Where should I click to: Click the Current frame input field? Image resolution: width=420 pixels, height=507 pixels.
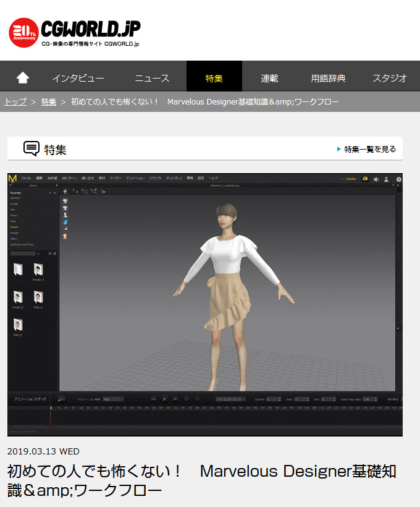tap(274, 399)
